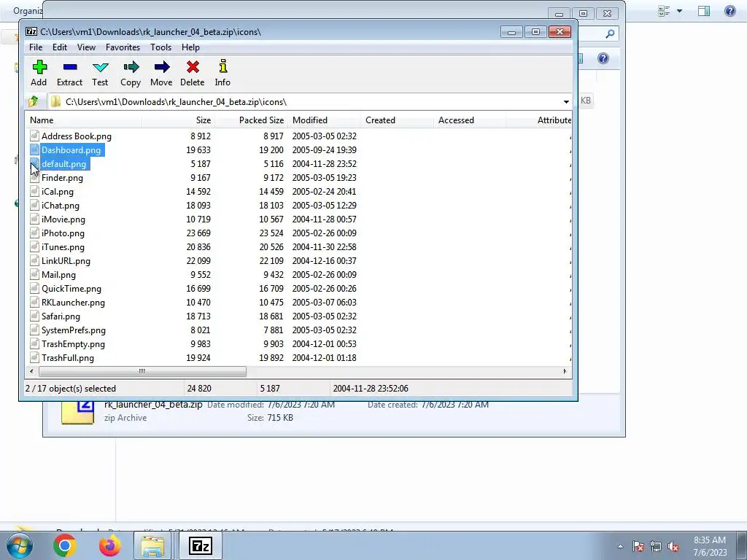Click horizontal scrollbar left arrow

[x=31, y=371]
